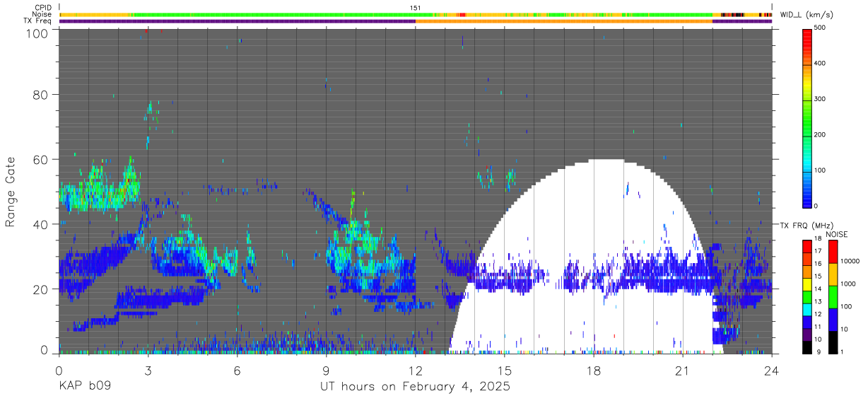This screenshot has width=868, height=401.
Task: Select the 'WID⊥ (km/s)' colorbar title
Action: [807, 14]
